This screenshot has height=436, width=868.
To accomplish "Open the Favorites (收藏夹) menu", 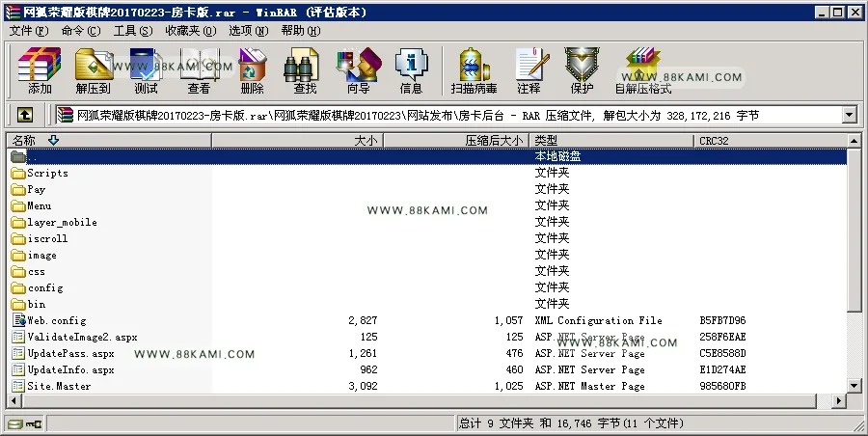I will coord(191,31).
